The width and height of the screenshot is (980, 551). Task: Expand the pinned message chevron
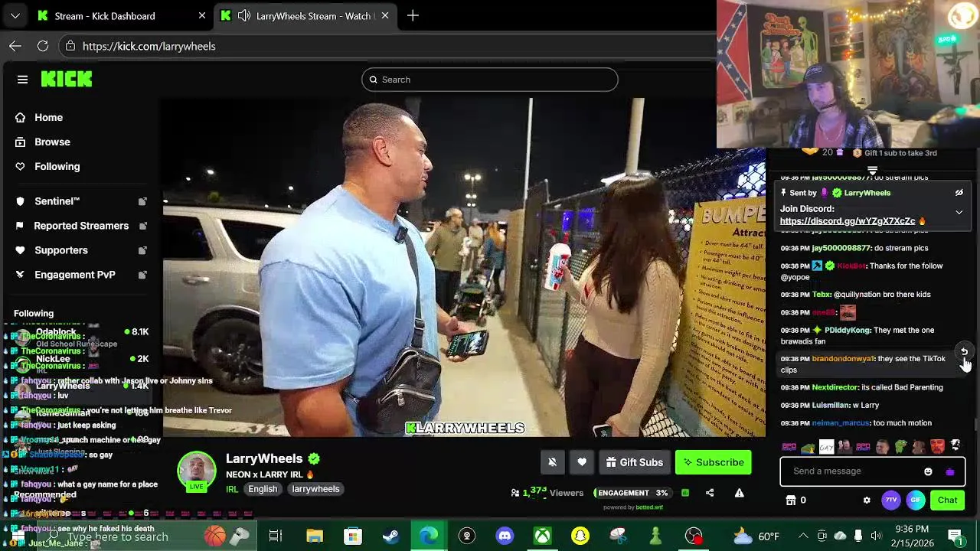tap(959, 212)
